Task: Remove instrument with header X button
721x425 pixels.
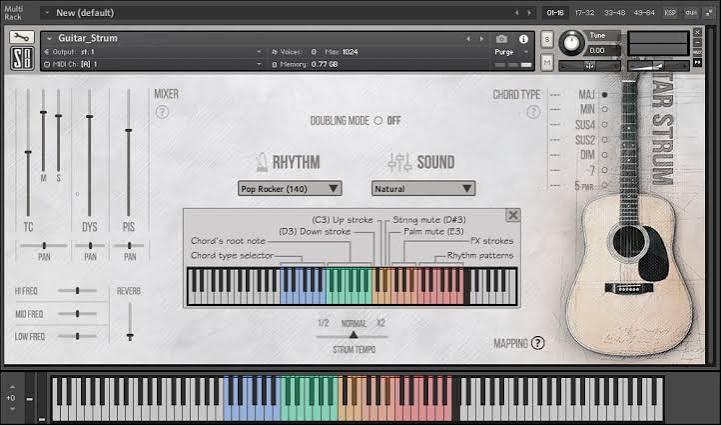Action: [698, 32]
